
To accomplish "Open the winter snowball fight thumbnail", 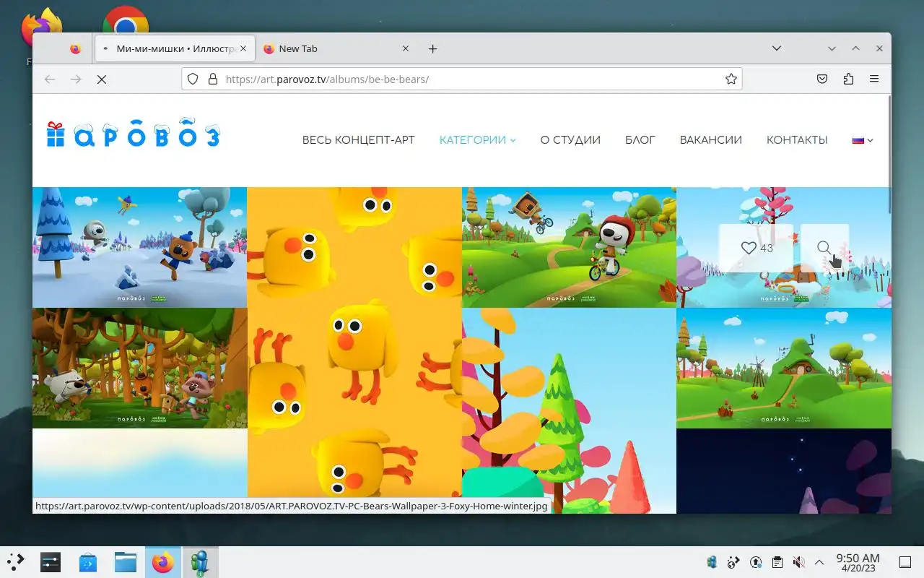I will click(x=139, y=247).
